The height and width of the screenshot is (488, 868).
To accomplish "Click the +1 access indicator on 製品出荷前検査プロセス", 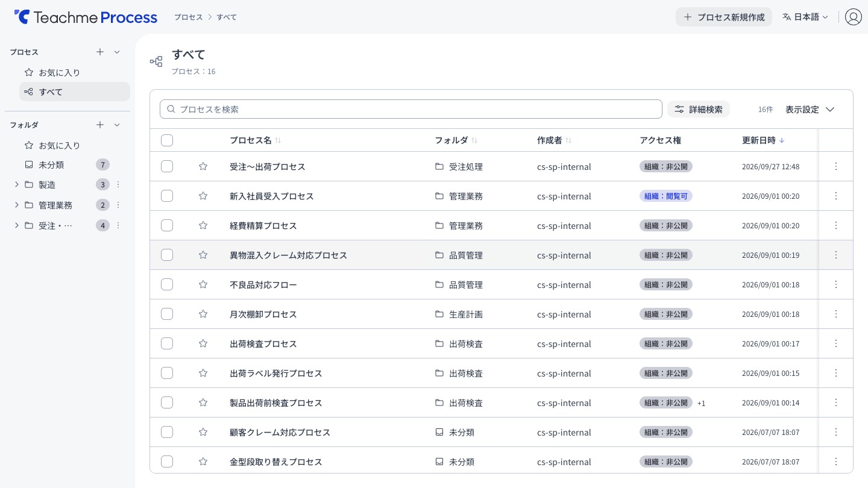I will click(701, 403).
